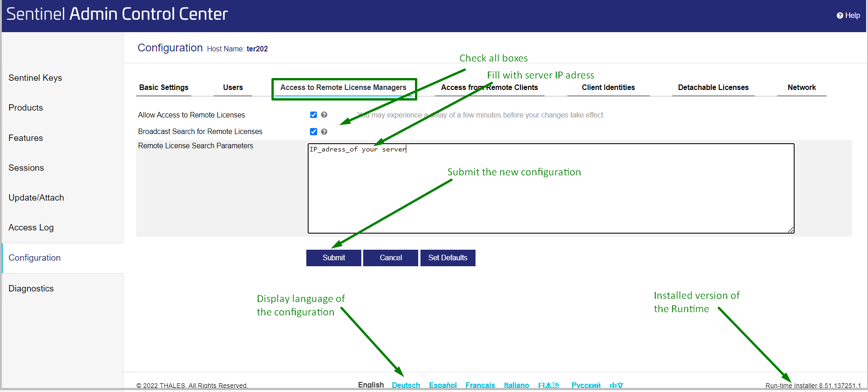Open Sessions in sidebar
This screenshot has height=392, width=868.
[26, 168]
